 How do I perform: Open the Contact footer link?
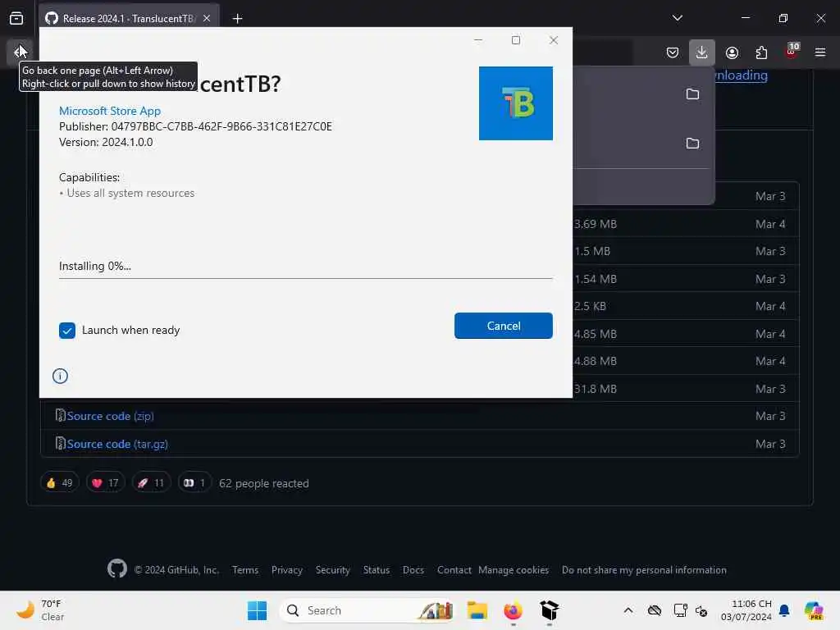pyautogui.click(x=454, y=570)
